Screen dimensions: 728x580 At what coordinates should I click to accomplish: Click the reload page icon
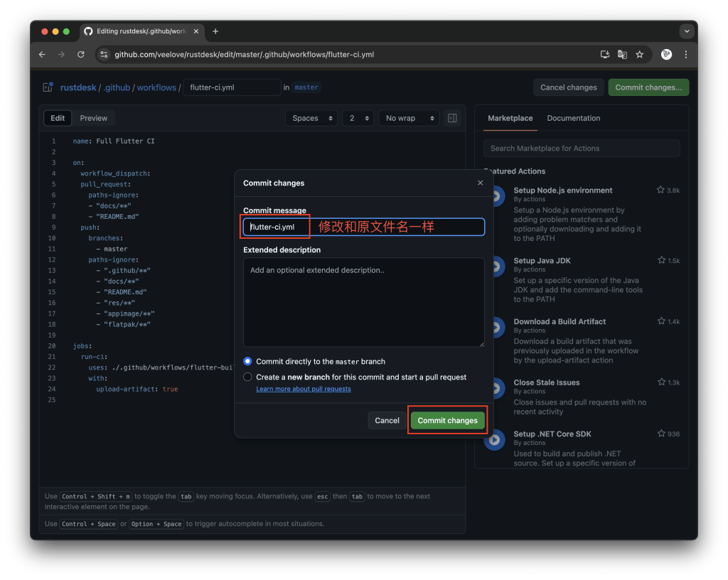pyautogui.click(x=80, y=54)
